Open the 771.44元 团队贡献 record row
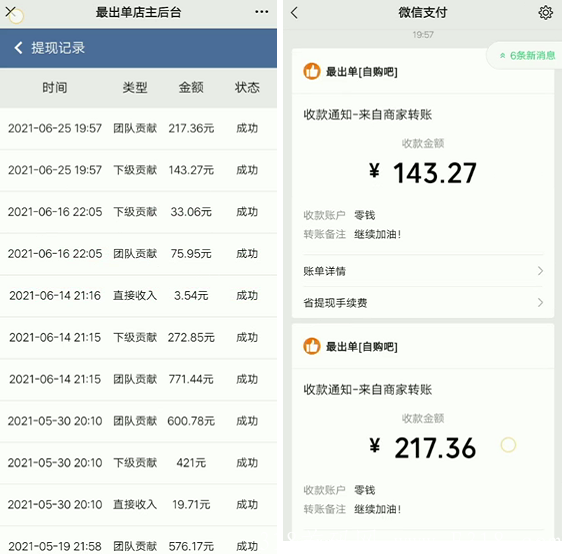The width and height of the screenshot is (562, 554). (138, 379)
